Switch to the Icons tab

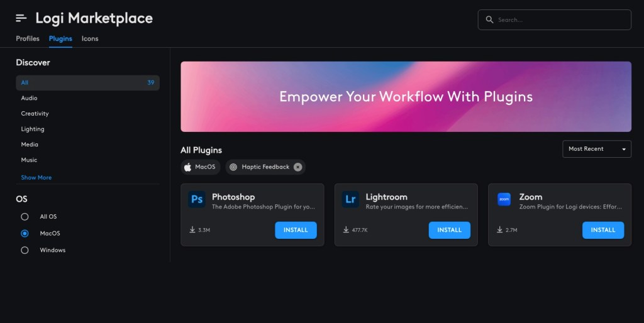pyautogui.click(x=90, y=38)
